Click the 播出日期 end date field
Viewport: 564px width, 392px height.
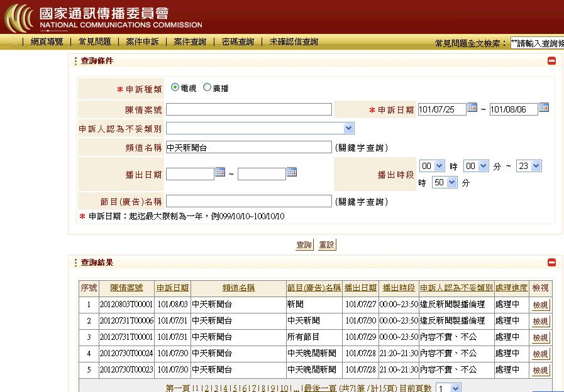(262, 174)
